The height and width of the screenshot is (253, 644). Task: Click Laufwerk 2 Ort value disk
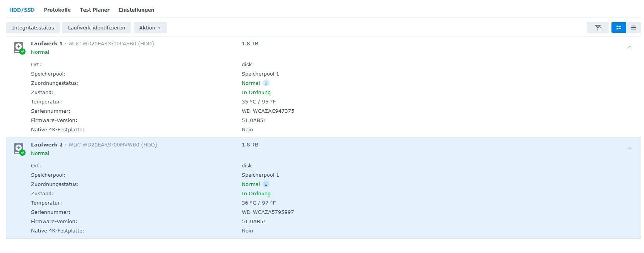point(247,165)
